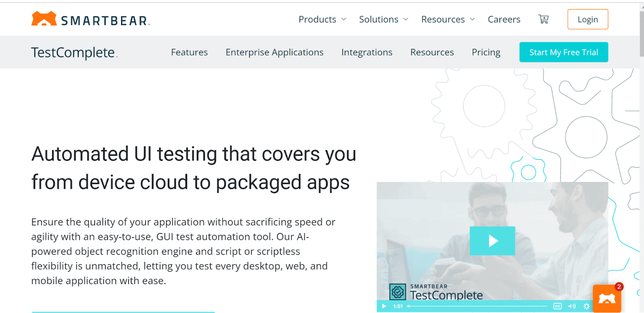Expand the top Resources dropdown
The width and height of the screenshot is (644, 313).
(x=448, y=19)
